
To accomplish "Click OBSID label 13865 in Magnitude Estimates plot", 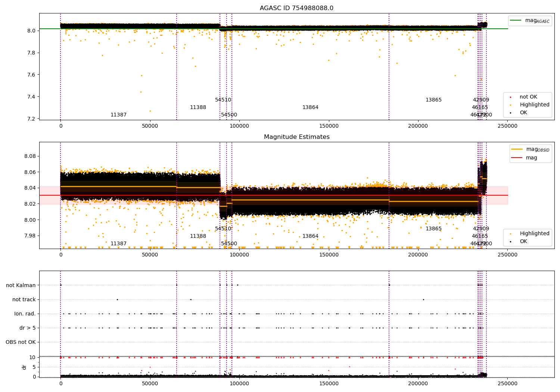I will pyautogui.click(x=433, y=229).
